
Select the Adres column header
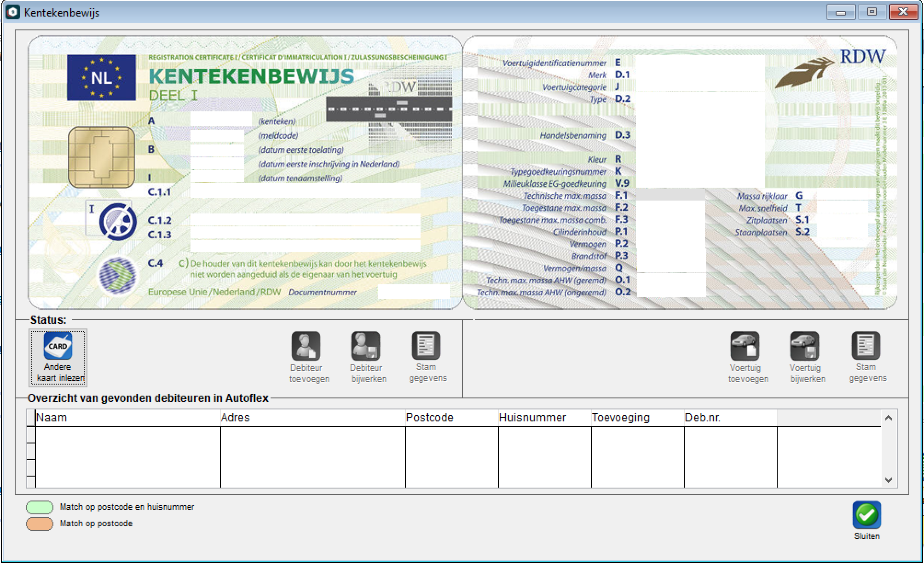pos(313,418)
